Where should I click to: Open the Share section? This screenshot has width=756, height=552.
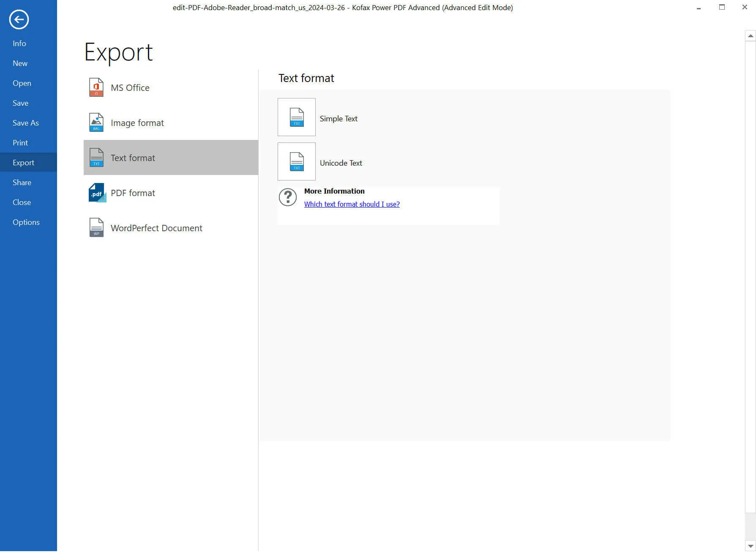pos(22,183)
